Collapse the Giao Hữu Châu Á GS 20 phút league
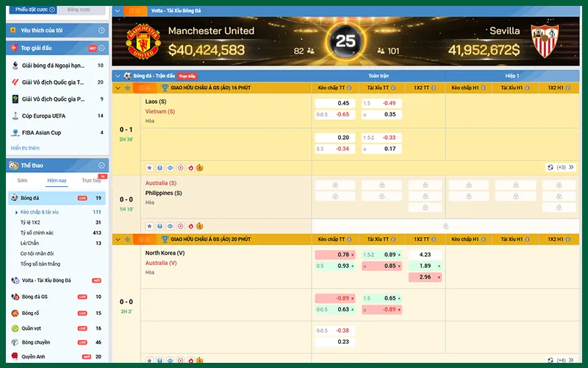Viewport: 588px width, 368px height. click(118, 239)
